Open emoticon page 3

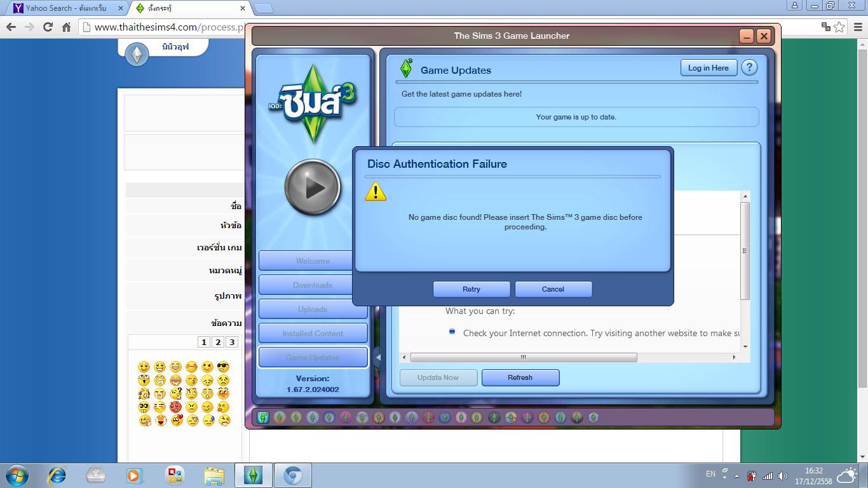(x=232, y=342)
